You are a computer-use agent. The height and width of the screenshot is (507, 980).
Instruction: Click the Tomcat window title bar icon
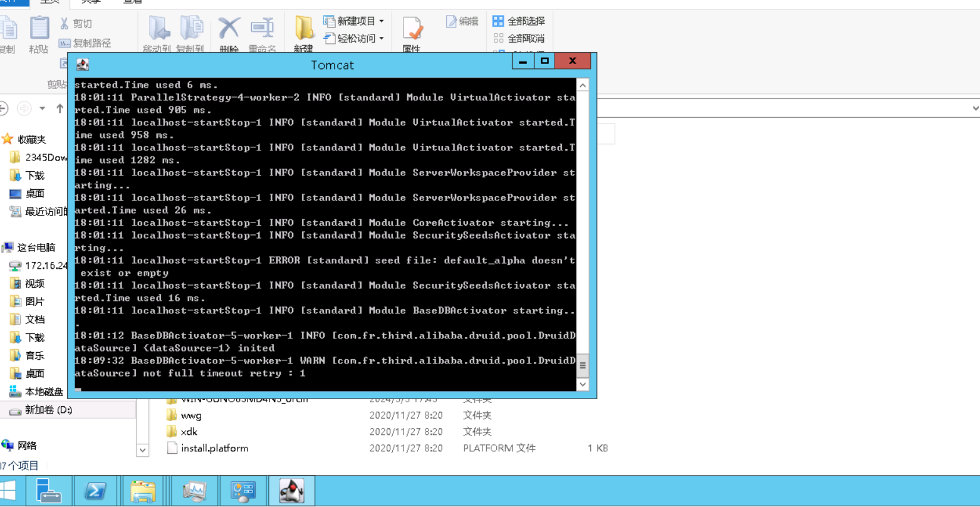pyautogui.click(x=82, y=65)
